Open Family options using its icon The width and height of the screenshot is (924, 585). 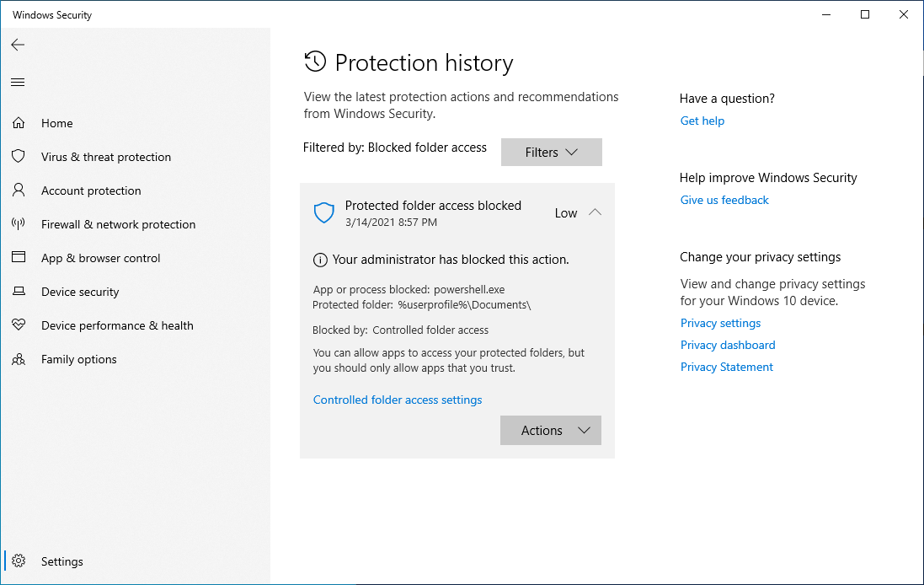coord(19,359)
